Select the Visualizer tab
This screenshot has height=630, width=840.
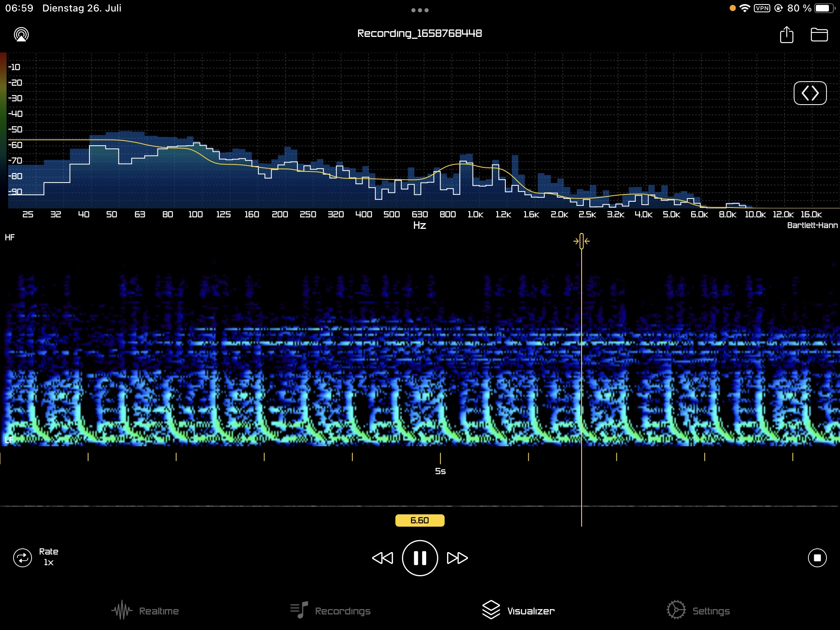tap(518, 611)
